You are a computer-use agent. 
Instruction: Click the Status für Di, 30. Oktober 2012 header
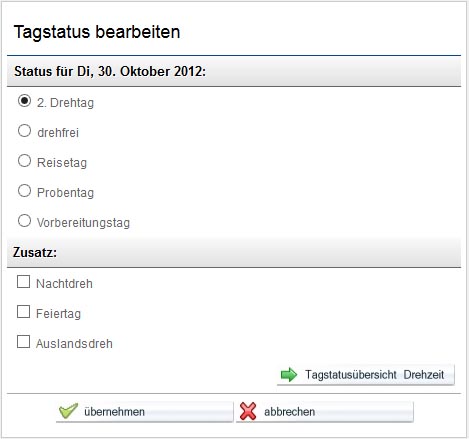tap(234, 71)
